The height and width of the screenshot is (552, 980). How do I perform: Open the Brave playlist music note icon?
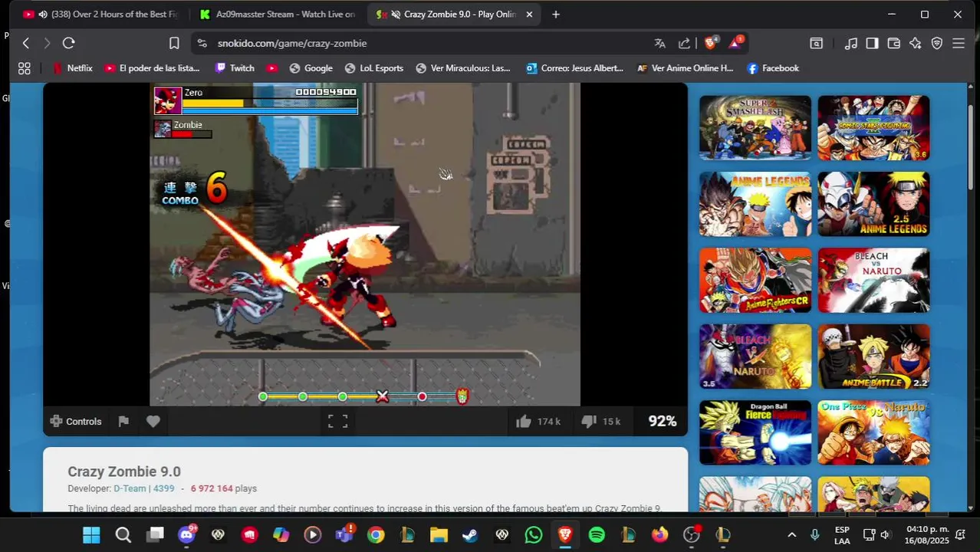pyautogui.click(x=851, y=43)
